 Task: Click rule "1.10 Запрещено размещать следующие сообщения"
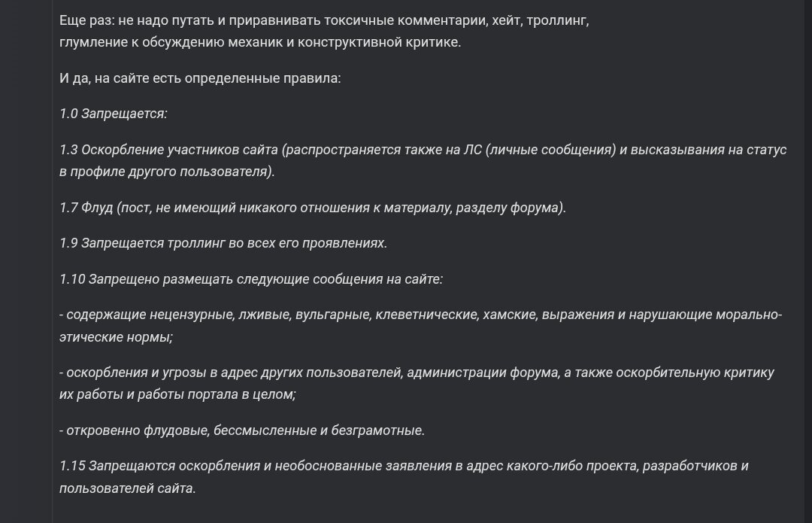point(251,279)
